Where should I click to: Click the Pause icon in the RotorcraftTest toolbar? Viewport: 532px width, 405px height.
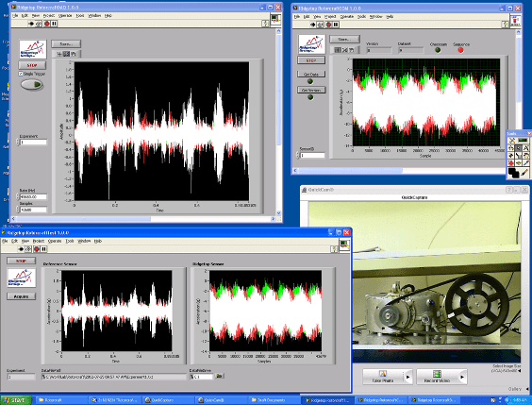(43, 249)
